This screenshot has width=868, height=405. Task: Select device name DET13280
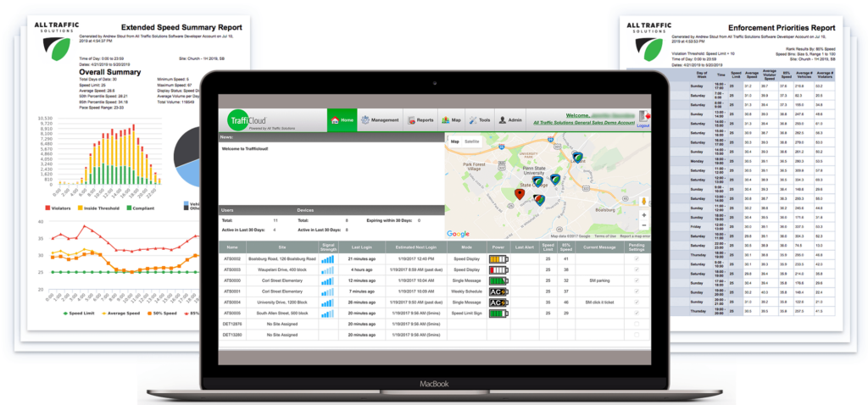[x=232, y=335]
